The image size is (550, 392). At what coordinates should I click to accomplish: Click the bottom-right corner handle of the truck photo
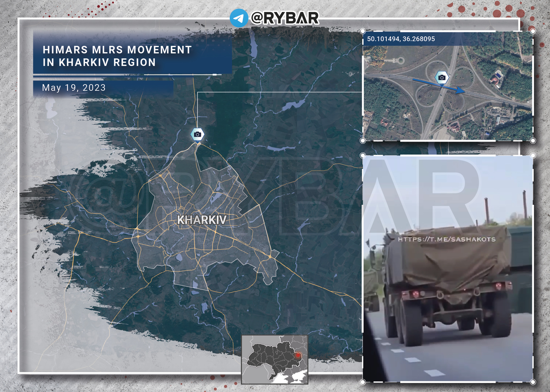[533, 382]
